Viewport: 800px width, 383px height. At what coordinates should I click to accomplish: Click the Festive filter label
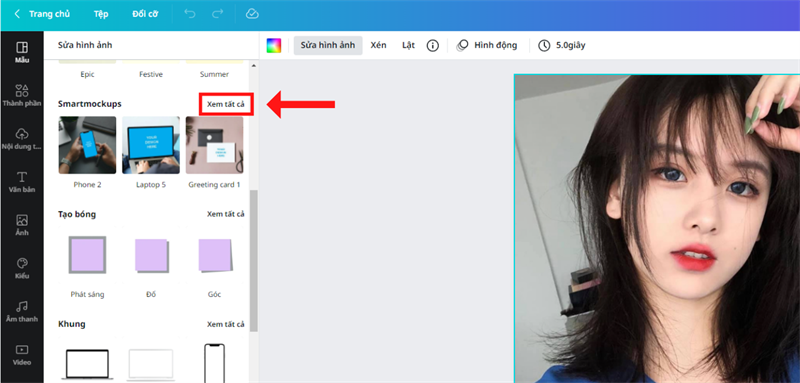pyautogui.click(x=151, y=74)
